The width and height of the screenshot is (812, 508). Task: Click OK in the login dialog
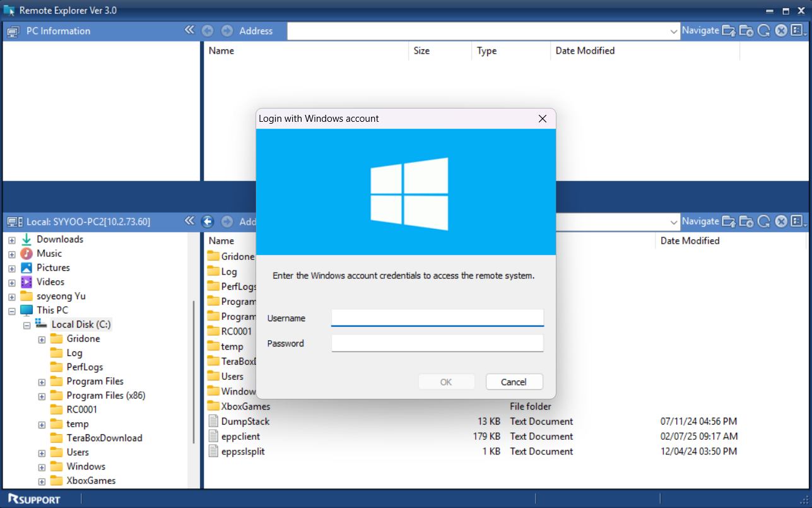446,382
